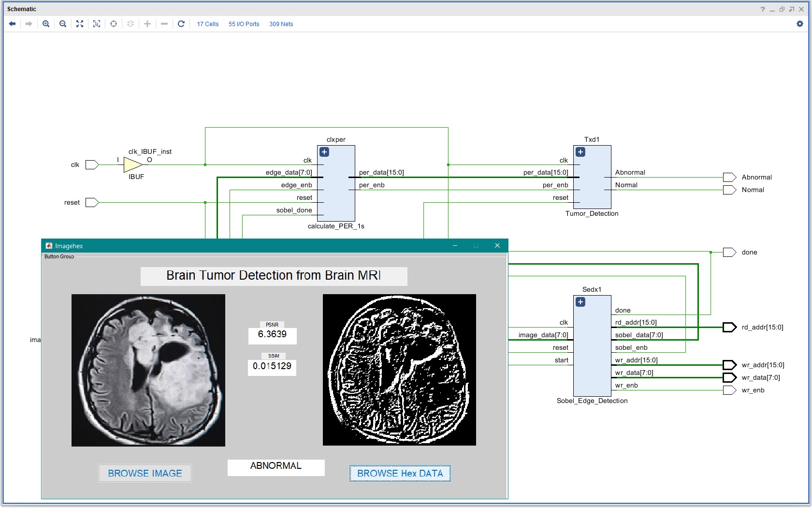This screenshot has width=812, height=508.
Task: Activate the auto-fit selection tool
Action: click(97, 24)
